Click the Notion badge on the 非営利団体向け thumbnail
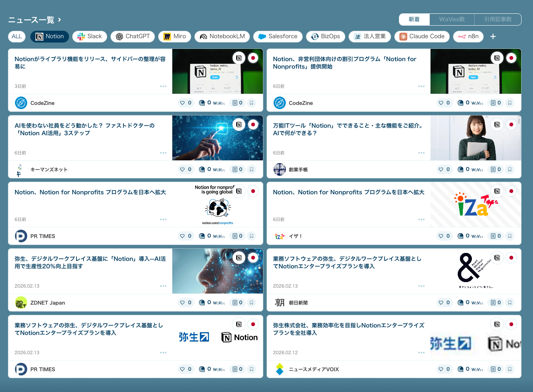 click(x=497, y=58)
